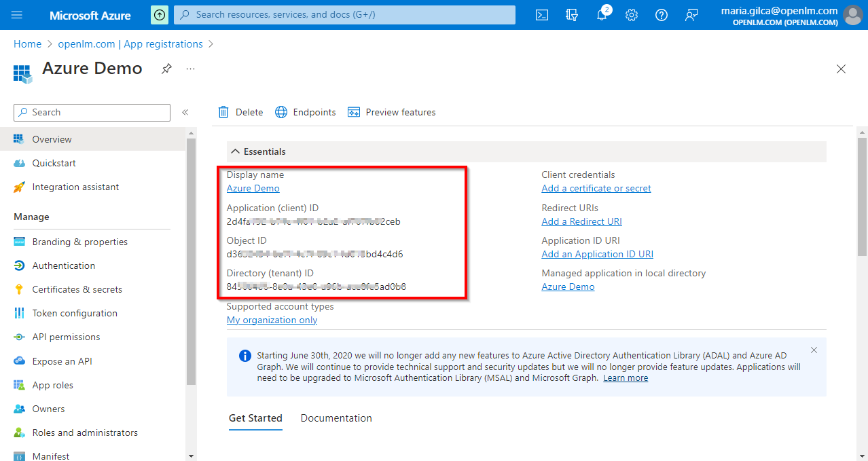Click the upgrade arrow icon beside search
The height and width of the screenshot is (461, 868).
coord(160,15)
